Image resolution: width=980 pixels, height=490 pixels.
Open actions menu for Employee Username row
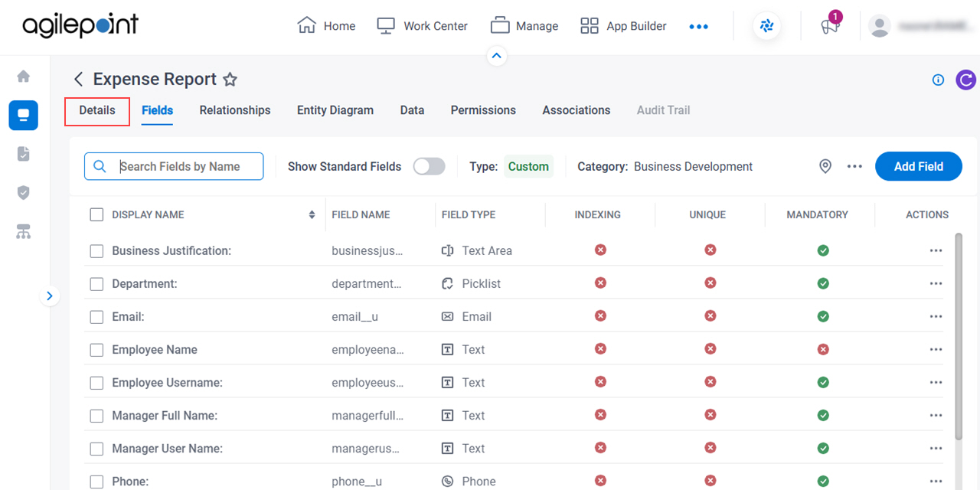click(936, 382)
